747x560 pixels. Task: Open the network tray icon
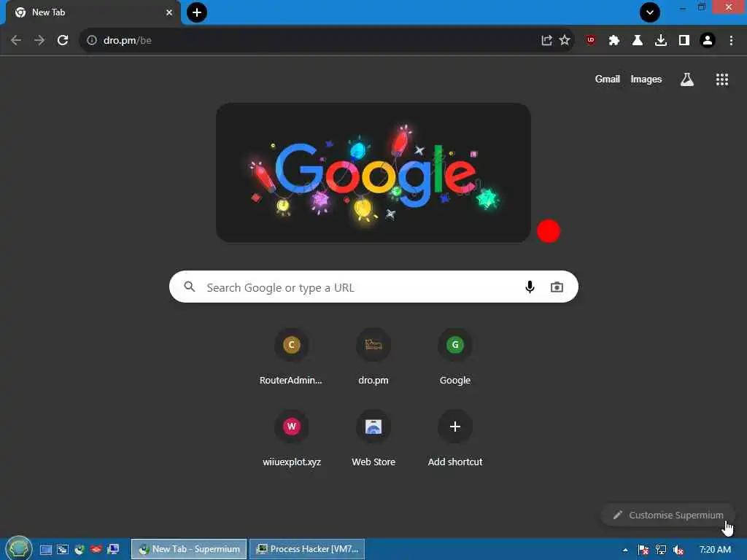coord(661,550)
